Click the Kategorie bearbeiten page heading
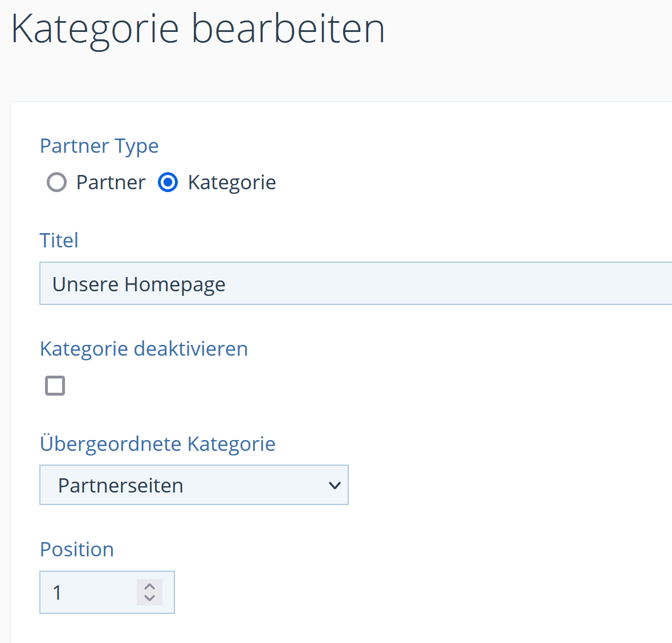The image size is (672, 643). [x=198, y=29]
